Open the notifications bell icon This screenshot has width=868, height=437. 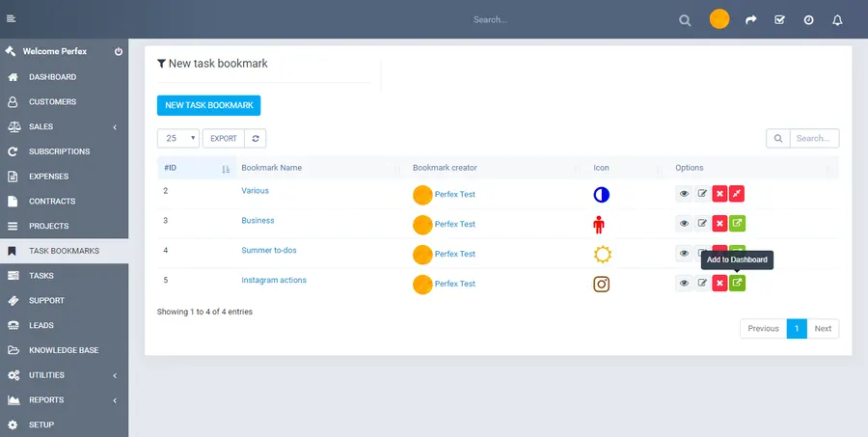pos(837,20)
